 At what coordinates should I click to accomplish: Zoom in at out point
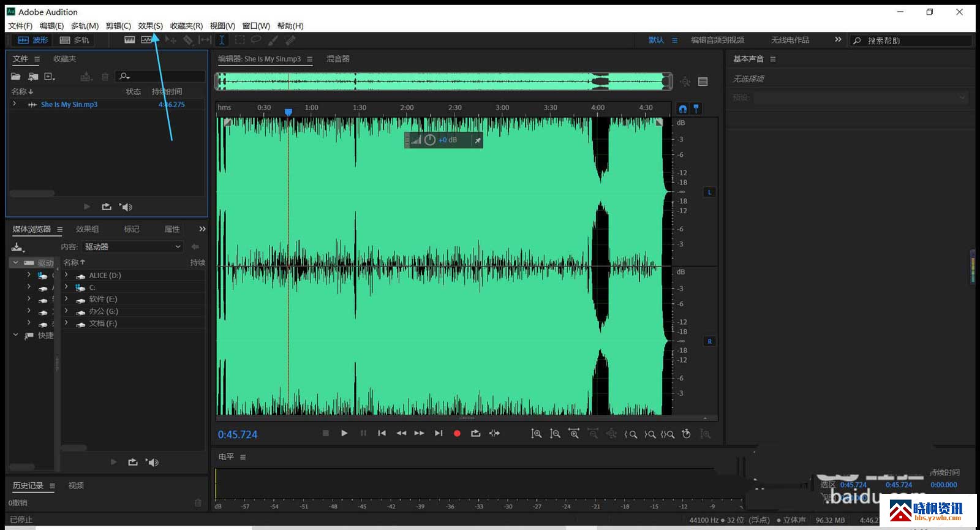click(649, 434)
